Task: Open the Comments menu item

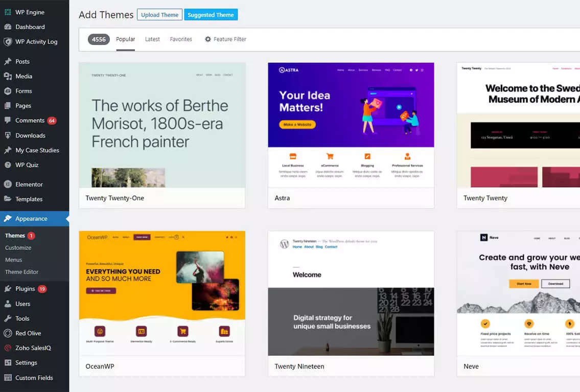Action: coord(34,121)
